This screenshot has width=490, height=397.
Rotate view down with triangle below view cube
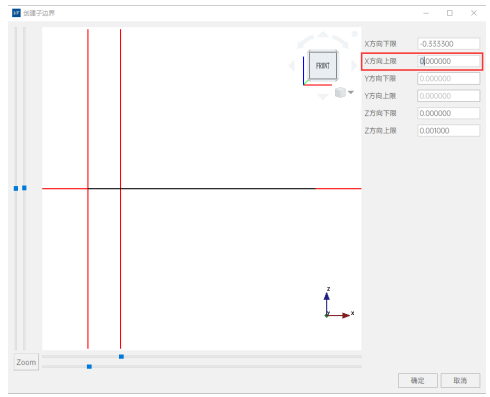323,96
